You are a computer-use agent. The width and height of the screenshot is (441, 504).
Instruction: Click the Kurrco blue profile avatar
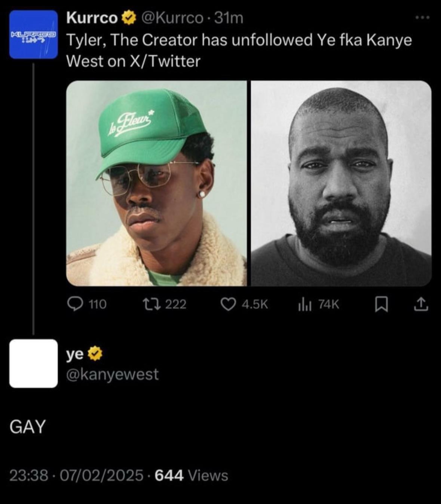(x=33, y=34)
